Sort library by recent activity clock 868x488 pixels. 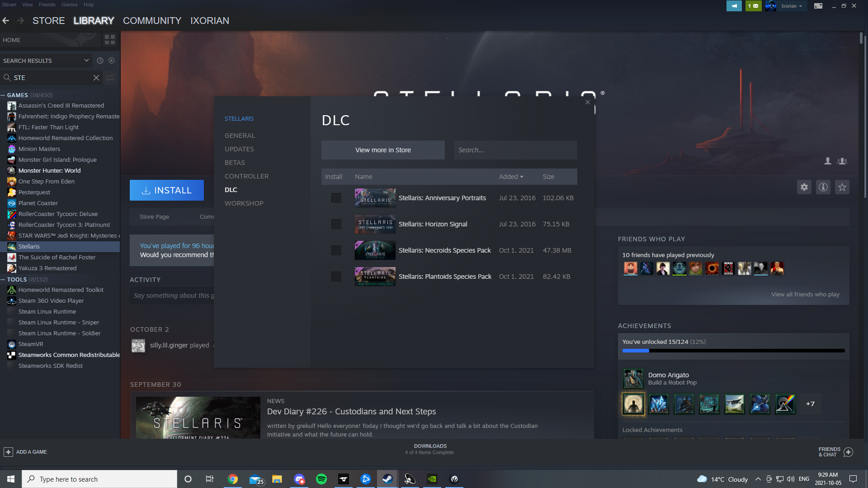pos(100,61)
